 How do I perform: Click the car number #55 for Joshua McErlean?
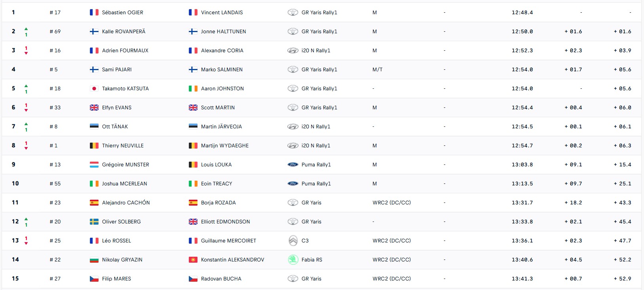tap(55, 183)
